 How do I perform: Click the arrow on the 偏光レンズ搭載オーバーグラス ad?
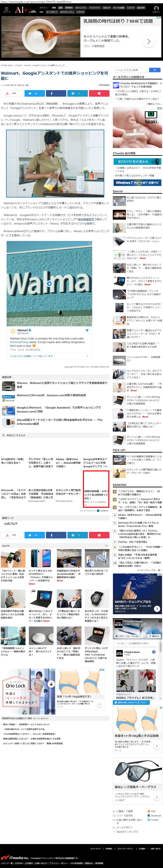click(x=157, y=798)
